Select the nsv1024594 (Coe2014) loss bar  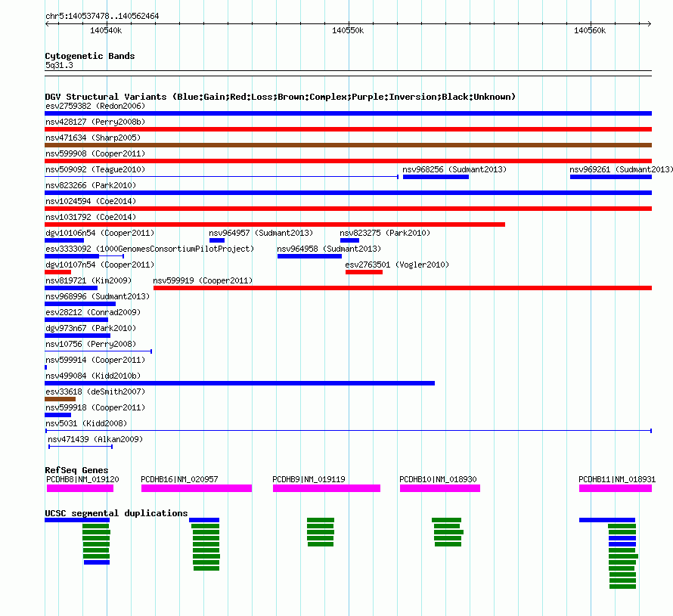pyautogui.click(x=348, y=209)
